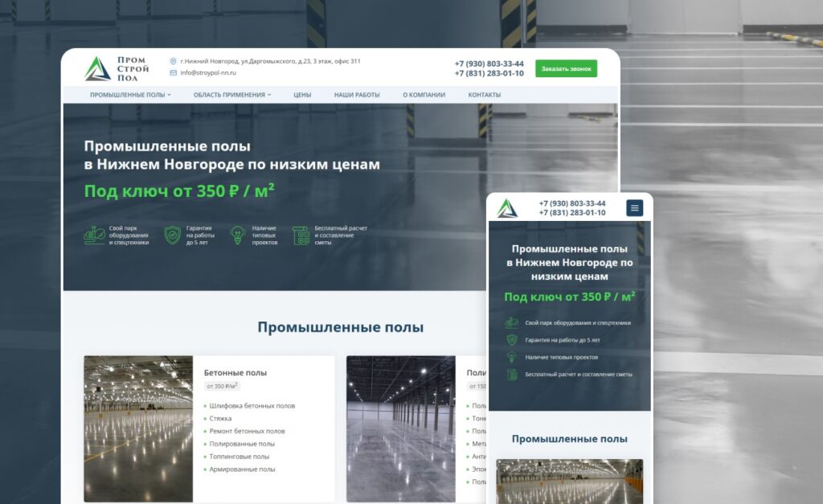The image size is (823, 504).
Task: Click the envelope icon beside info@stroypol-nn.ru
Action: pyautogui.click(x=174, y=73)
